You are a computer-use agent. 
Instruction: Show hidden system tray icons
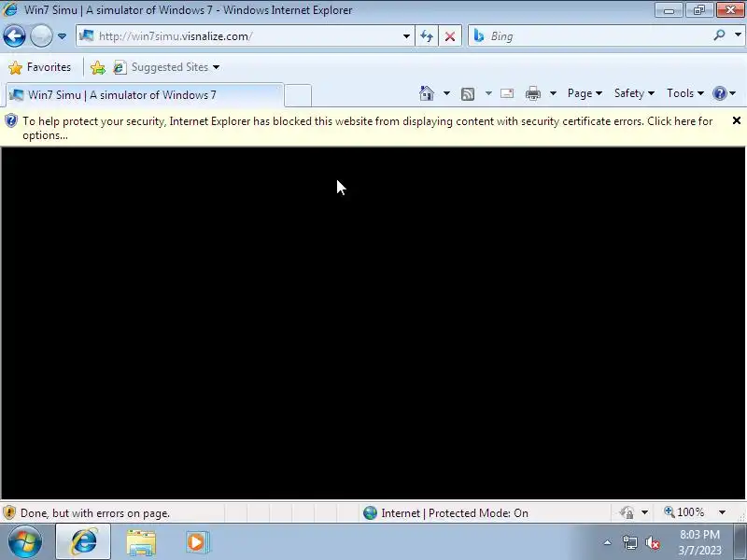click(608, 542)
